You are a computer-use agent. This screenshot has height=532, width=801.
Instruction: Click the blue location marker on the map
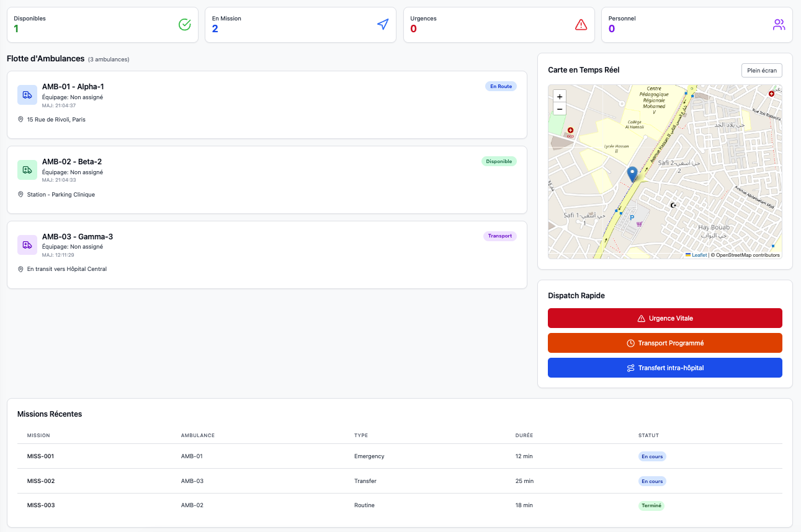(x=632, y=174)
